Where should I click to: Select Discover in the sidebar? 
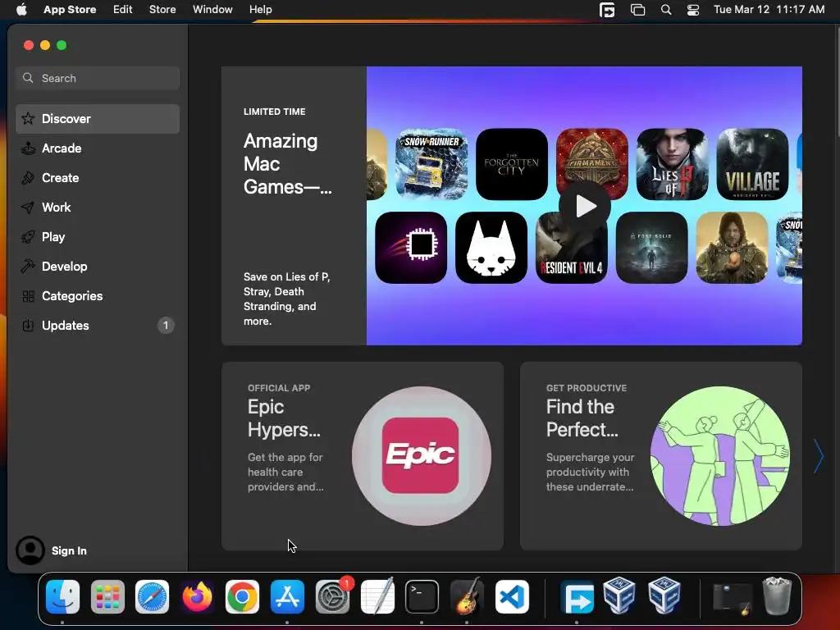(x=98, y=119)
